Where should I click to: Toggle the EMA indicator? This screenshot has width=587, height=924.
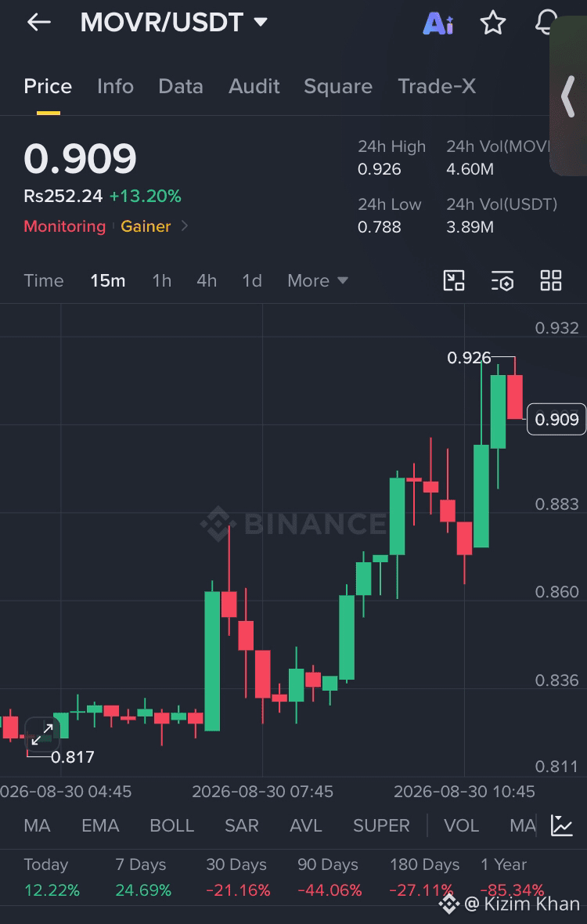tap(100, 825)
